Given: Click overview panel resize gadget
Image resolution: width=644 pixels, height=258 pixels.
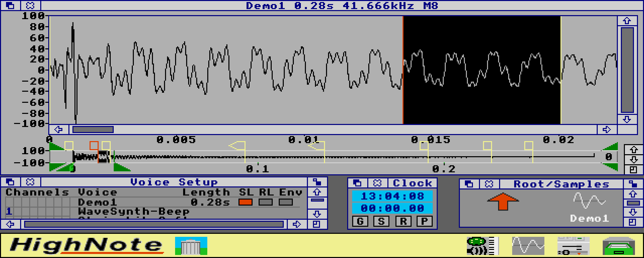Looking at the screenshot, I should coord(633,170).
